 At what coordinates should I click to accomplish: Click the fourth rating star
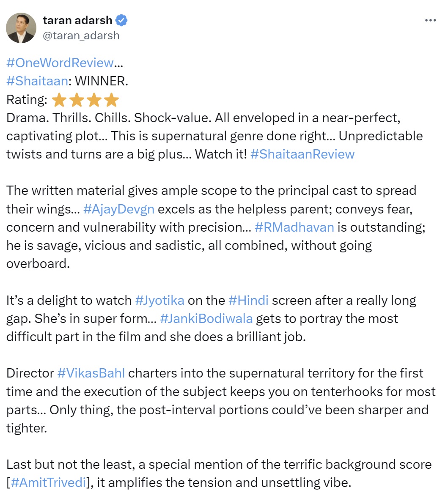112,99
